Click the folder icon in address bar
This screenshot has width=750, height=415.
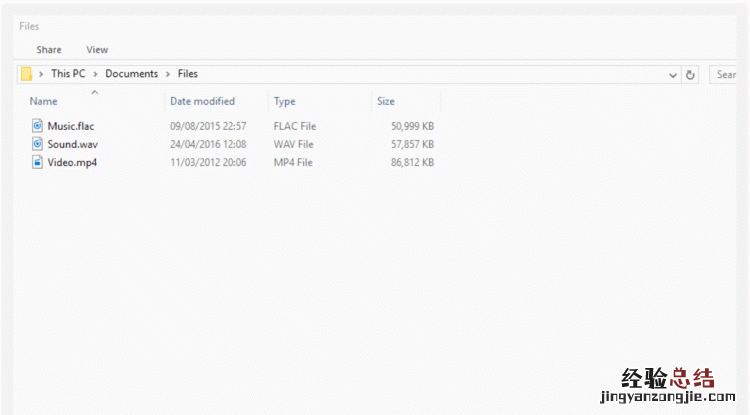[27, 74]
